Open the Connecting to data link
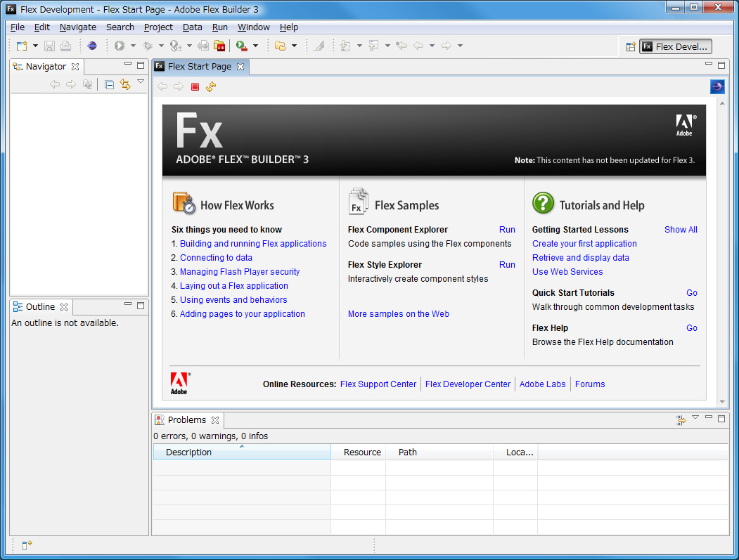739x560 pixels. (x=216, y=258)
